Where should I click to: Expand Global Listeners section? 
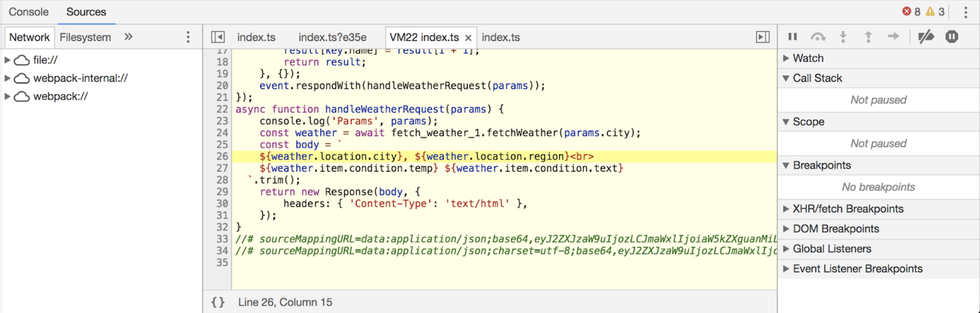786,249
